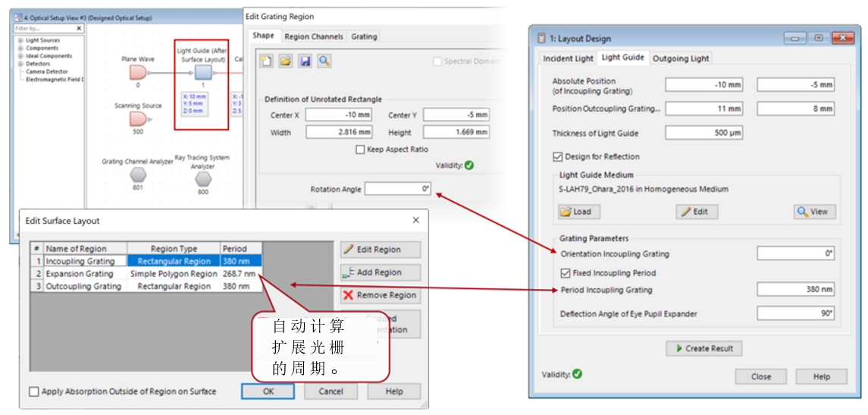Click the save disk icon in grating toolbar
Screen dimensions: 868x415
coord(305,61)
